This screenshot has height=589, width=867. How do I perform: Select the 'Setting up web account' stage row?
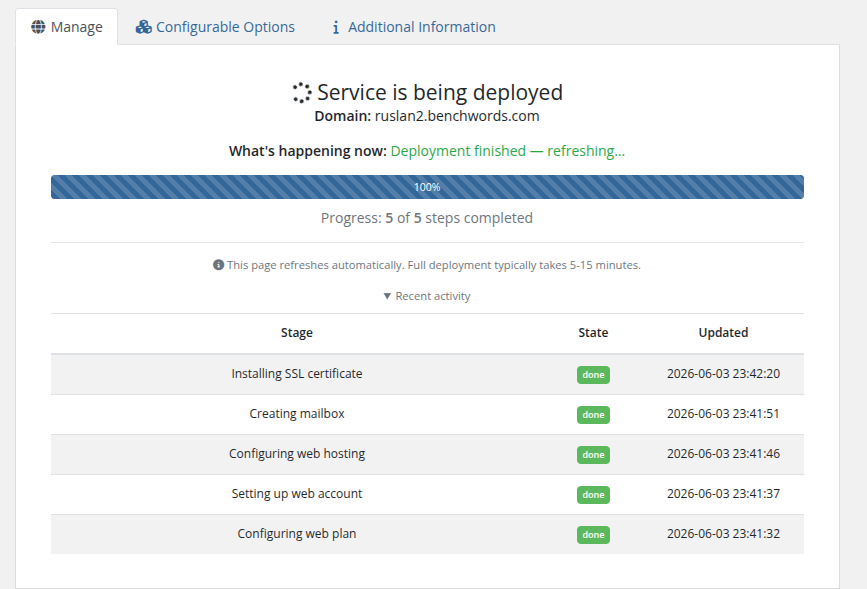pos(427,494)
